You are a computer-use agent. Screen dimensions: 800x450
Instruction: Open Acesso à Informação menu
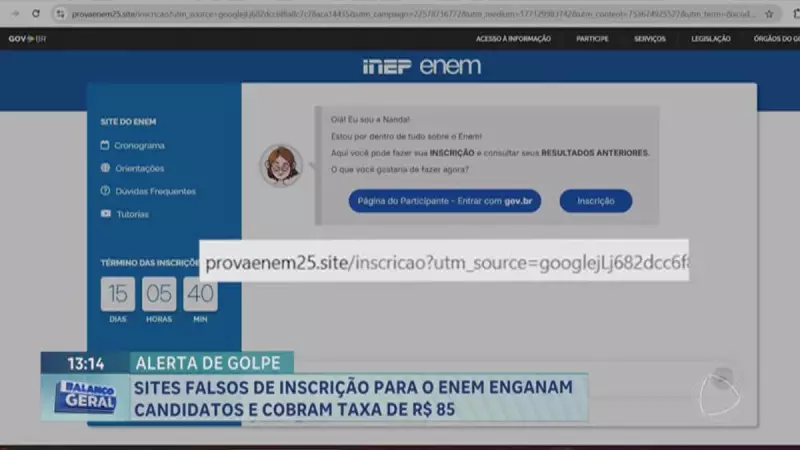click(513, 39)
